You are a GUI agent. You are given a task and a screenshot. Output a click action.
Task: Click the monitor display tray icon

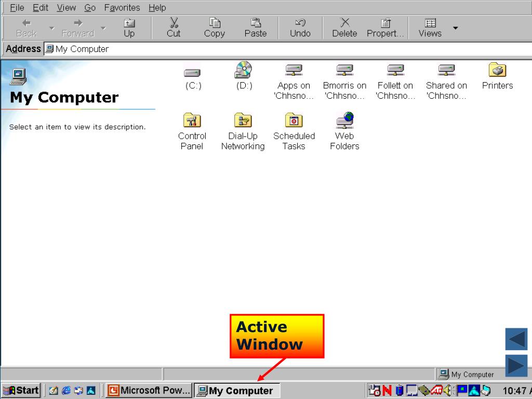[412, 391]
